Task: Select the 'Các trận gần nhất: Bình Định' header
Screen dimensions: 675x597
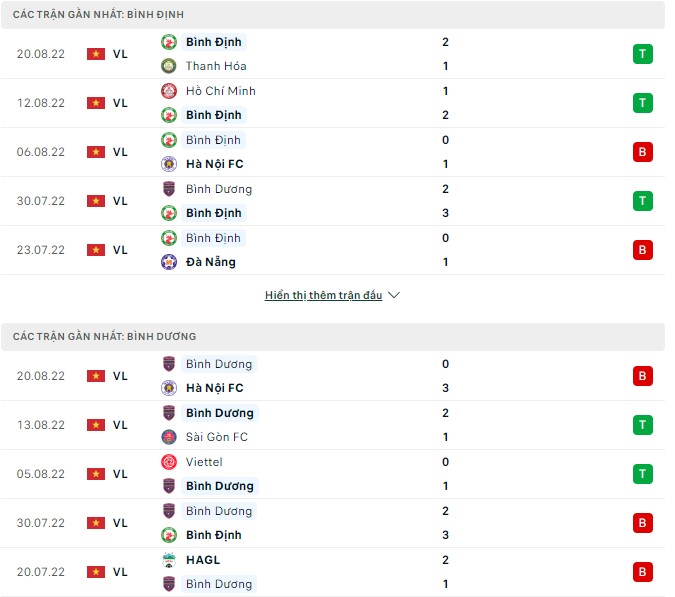Action: pos(98,15)
